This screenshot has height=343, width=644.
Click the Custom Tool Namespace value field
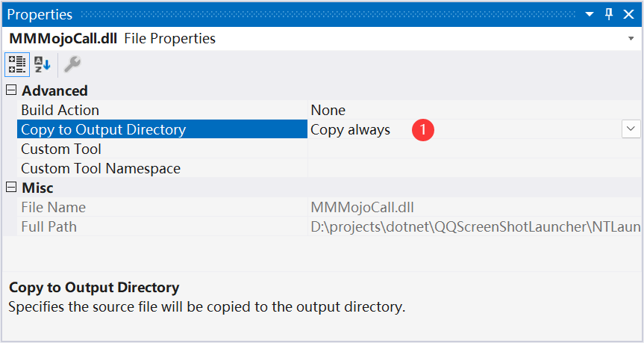point(475,168)
